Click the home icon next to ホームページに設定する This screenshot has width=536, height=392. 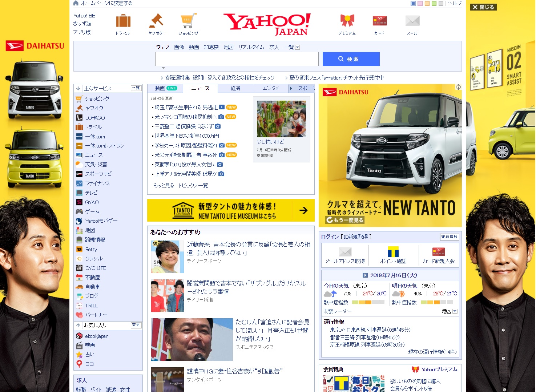pyautogui.click(x=76, y=3)
